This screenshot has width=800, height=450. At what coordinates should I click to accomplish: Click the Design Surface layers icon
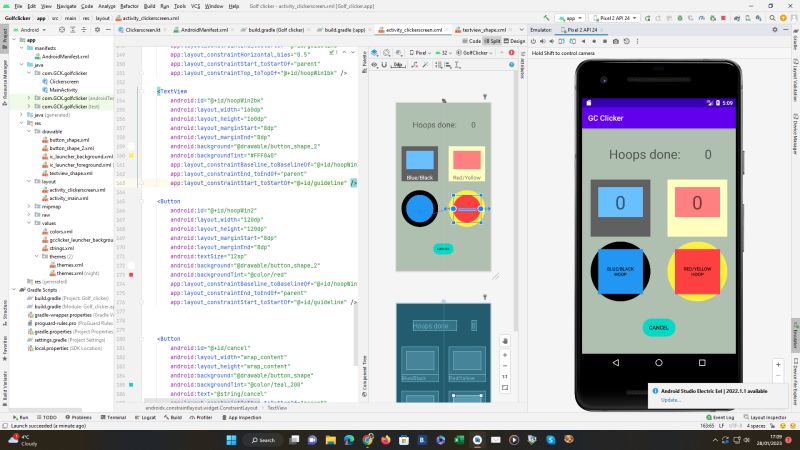tap(374, 53)
